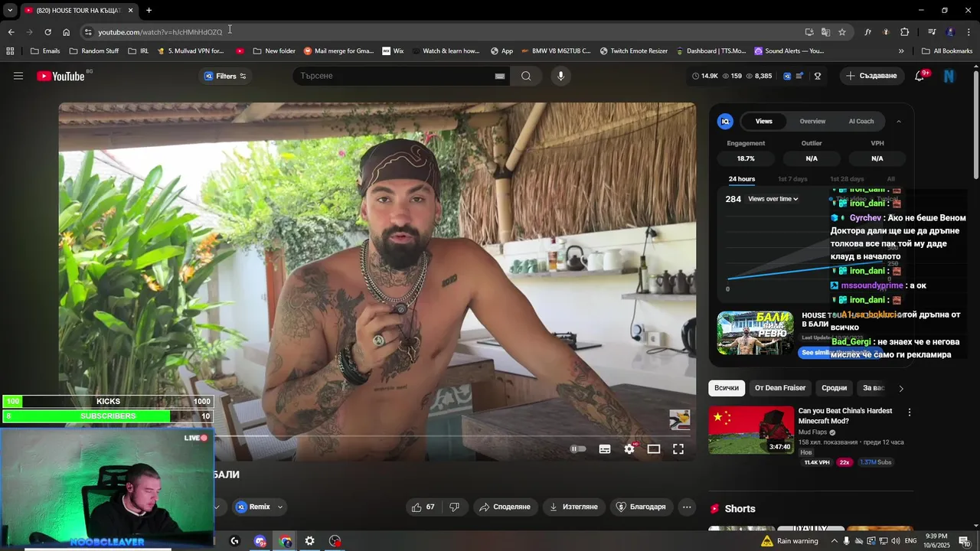
Task: Select the Сродни filter chip
Action: click(x=834, y=388)
